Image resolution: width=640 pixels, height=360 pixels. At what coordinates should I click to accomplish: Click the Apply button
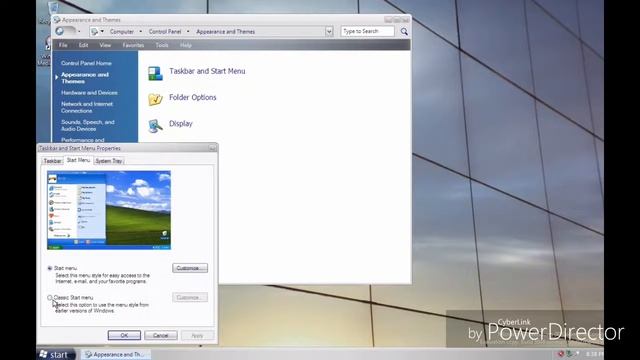pyautogui.click(x=197, y=335)
